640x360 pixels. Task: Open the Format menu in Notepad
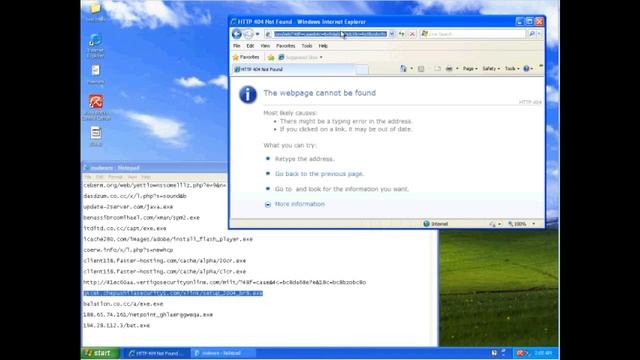115,177
